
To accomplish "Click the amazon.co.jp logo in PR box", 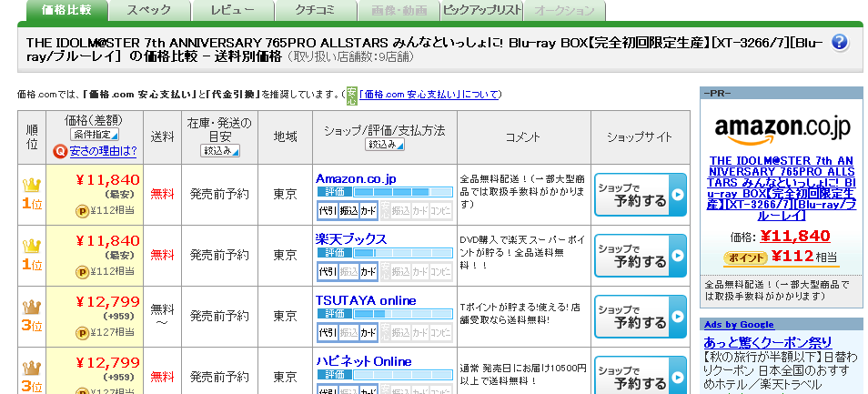I will pyautogui.click(x=782, y=132).
